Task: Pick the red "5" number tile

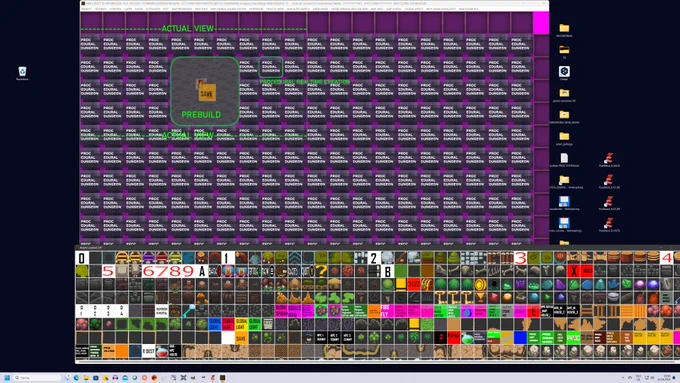Action: pos(108,272)
